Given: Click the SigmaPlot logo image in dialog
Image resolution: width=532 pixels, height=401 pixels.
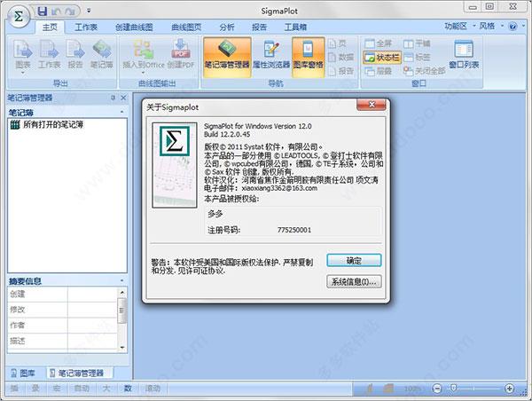Looking at the screenshot, I should coord(175,165).
